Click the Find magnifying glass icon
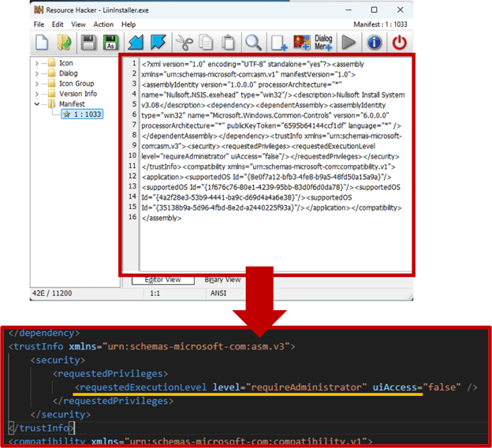The height and width of the screenshot is (448, 492). click(252, 43)
